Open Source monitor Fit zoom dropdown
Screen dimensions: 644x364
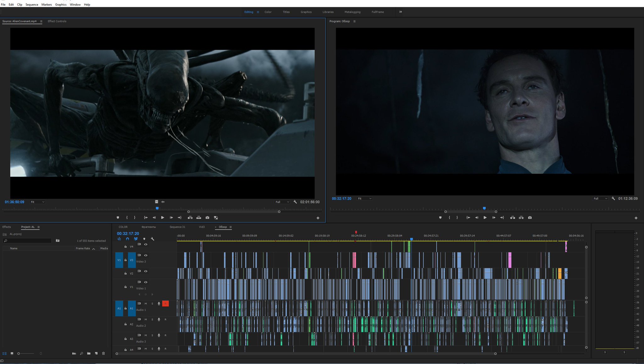37,202
